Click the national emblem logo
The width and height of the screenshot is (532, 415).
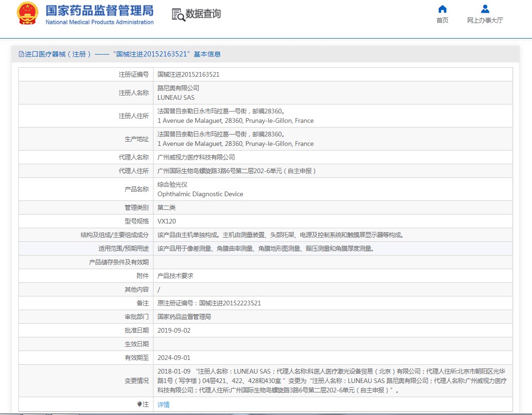(x=27, y=14)
